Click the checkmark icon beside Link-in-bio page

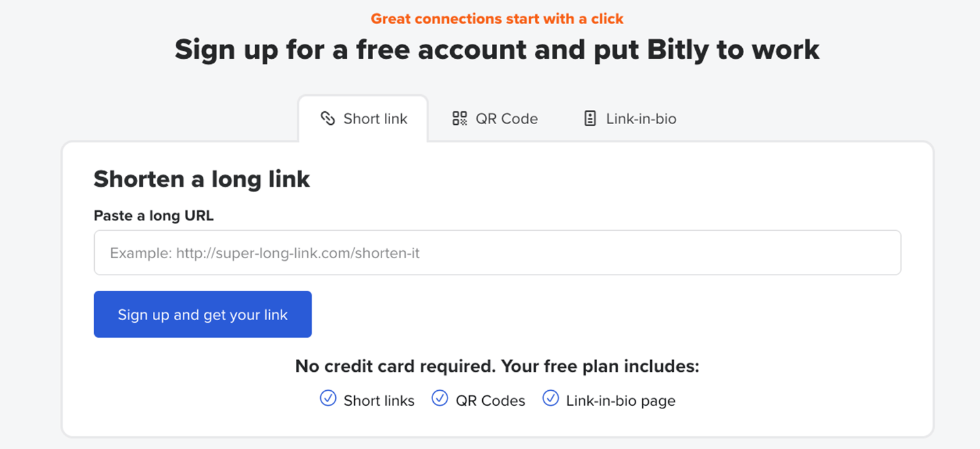pos(551,398)
